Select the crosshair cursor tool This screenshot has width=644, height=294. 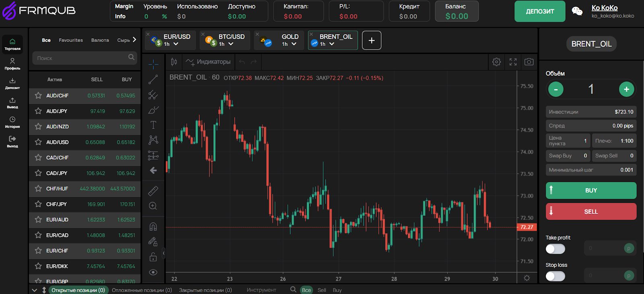[153, 64]
